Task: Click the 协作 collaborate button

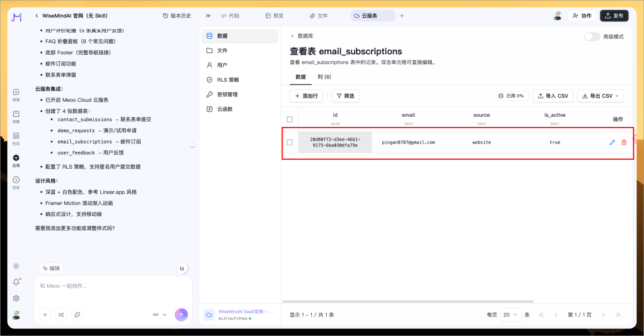Action: (x=581, y=16)
